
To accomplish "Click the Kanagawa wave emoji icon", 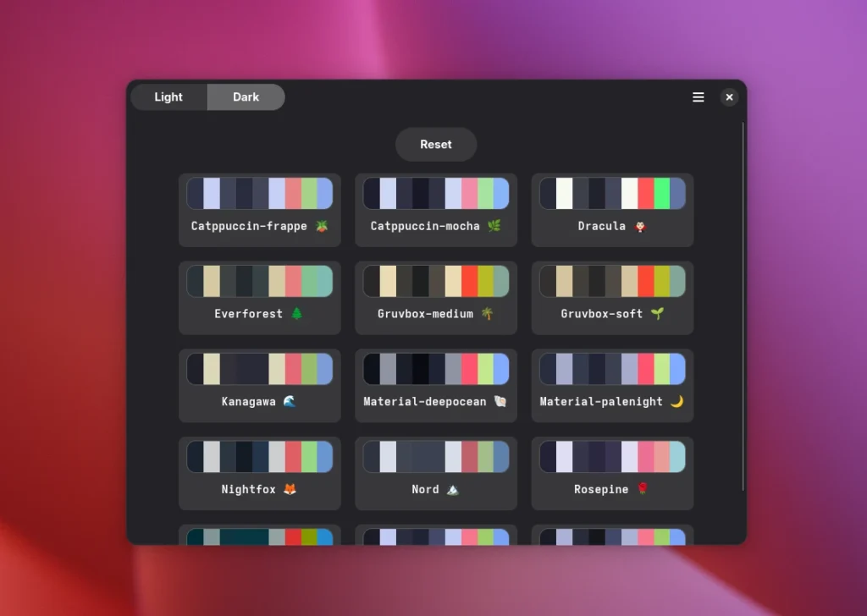I will (x=290, y=402).
